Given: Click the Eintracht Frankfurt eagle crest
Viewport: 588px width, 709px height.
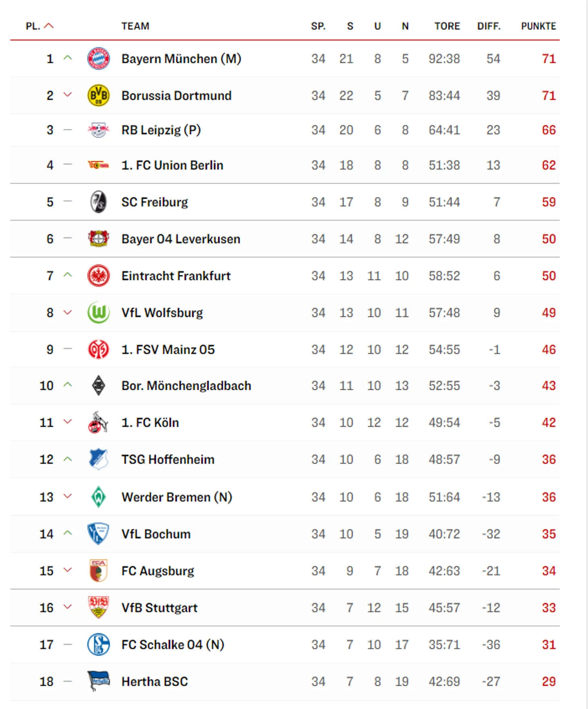Looking at the screenshot, I should (x=98, y=276).
